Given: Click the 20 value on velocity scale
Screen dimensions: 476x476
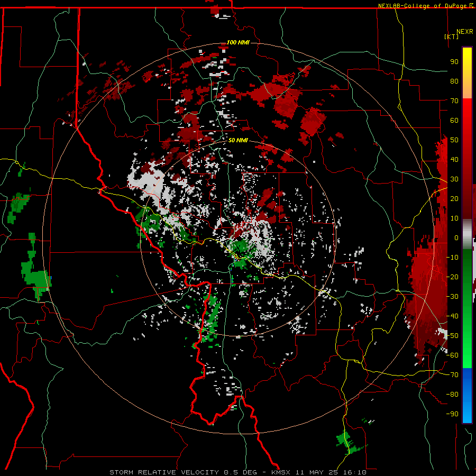Looking at the screenshot, I should 454,198.
